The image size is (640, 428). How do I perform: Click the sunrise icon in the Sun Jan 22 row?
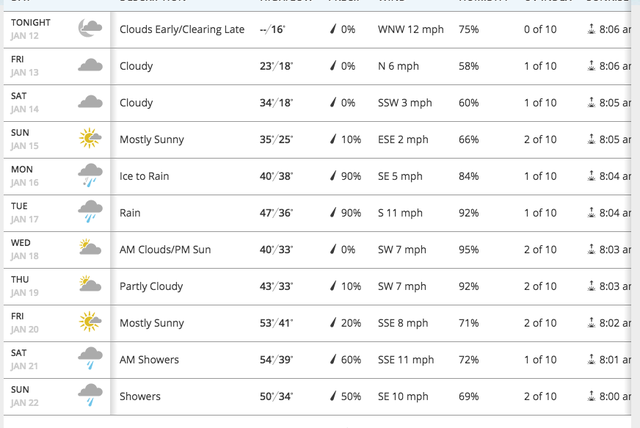pos(591,396)
